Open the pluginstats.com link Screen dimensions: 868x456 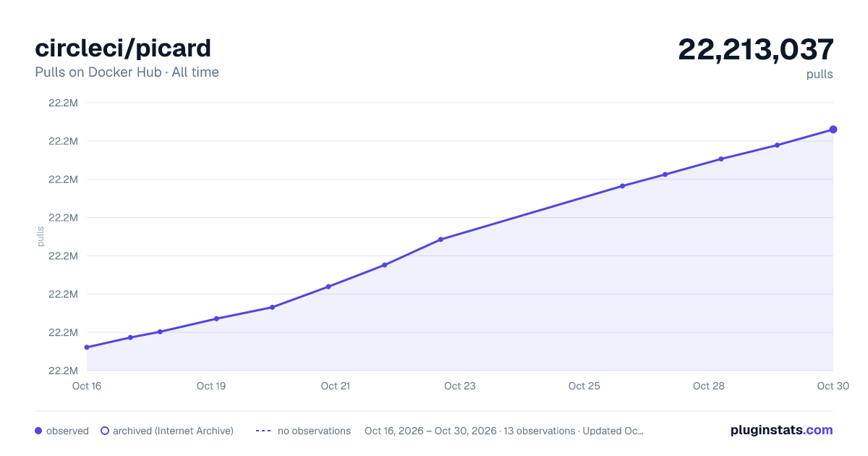[782, 430]
